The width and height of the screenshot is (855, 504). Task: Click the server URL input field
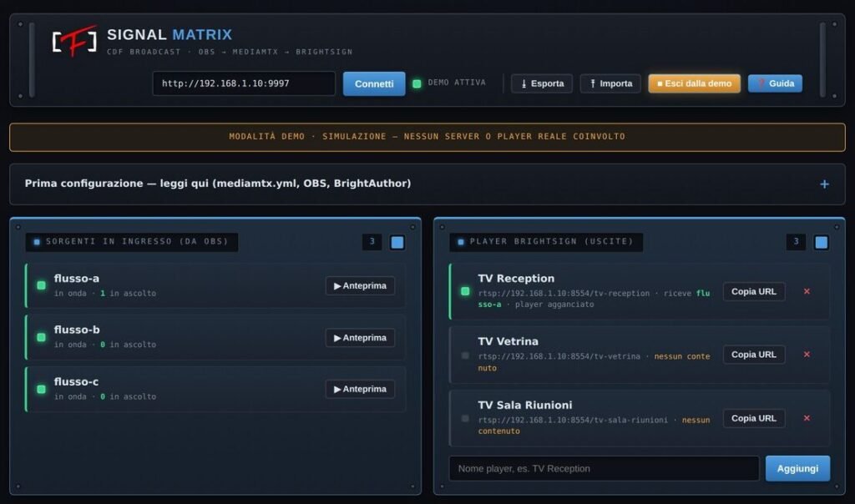244,83
